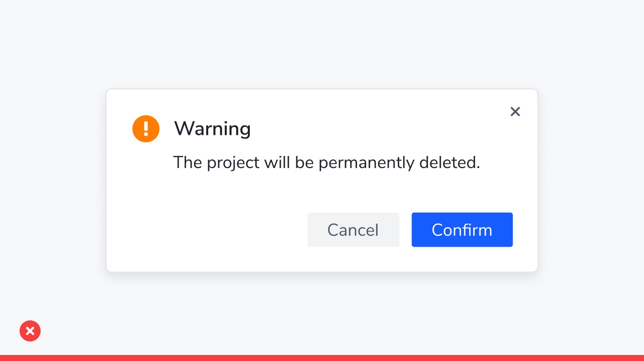644x361 pixels.
Task: Tap the exclamation mark beside Warning
Action: (x=146, y=129)
